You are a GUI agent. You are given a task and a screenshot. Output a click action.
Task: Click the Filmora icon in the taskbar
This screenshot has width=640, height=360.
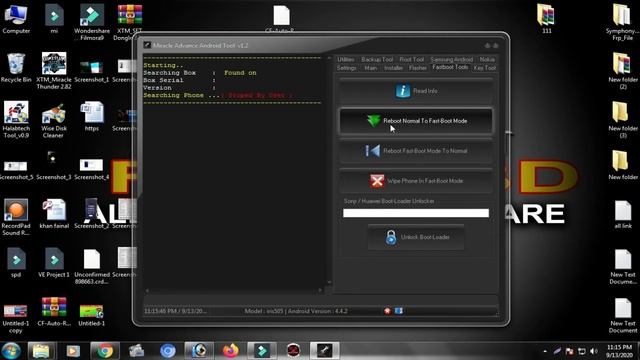(262, 351)
